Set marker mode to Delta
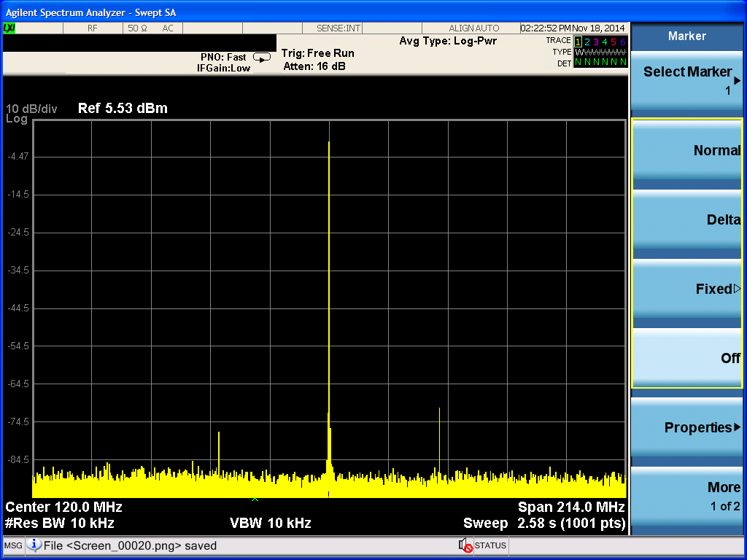The height and width of the screenshot is (560, 747). (687, 220)
